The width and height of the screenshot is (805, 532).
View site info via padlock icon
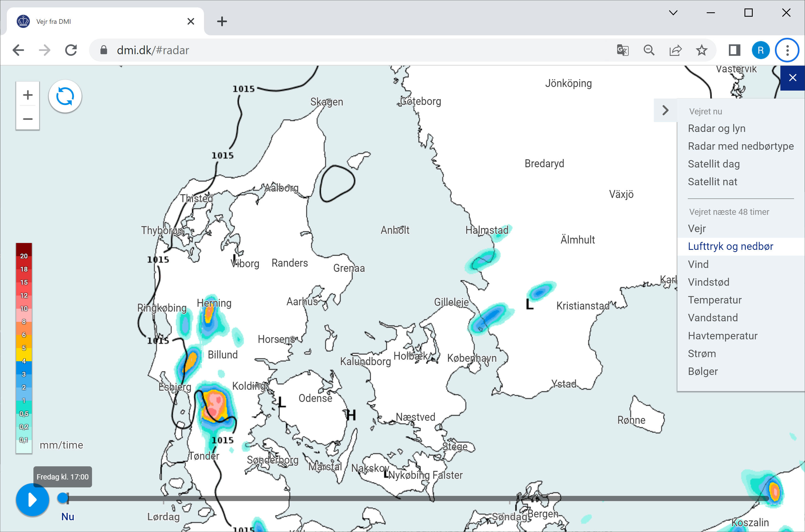[x=104, y=50]
